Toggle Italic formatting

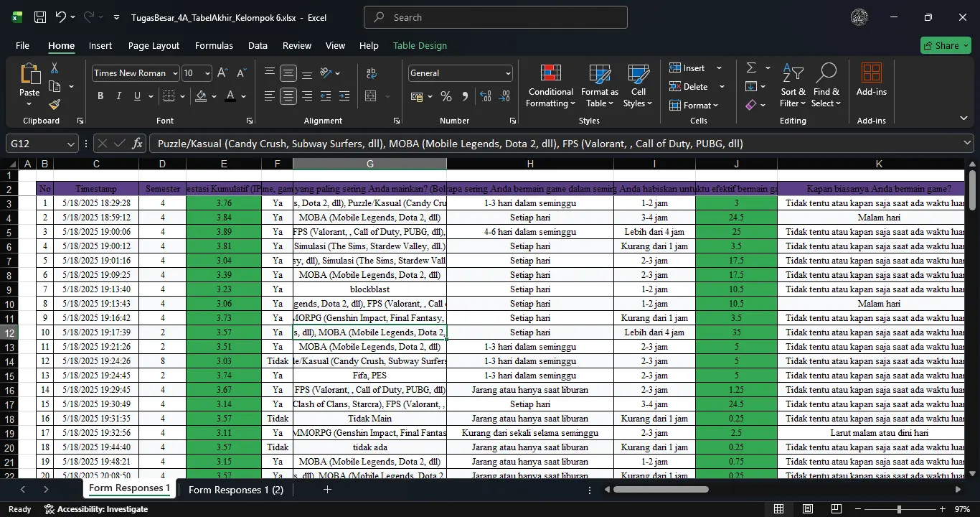118,96
